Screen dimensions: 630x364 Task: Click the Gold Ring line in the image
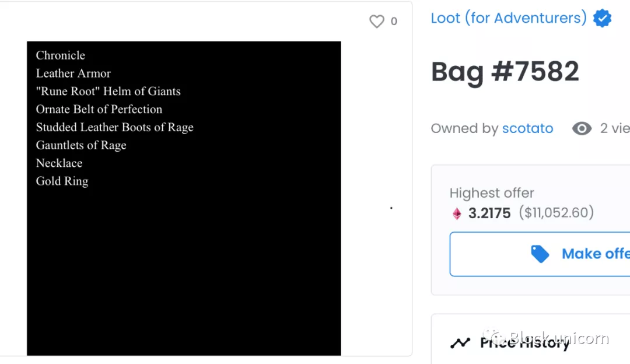pyautogui.click(x=62, y=181)
